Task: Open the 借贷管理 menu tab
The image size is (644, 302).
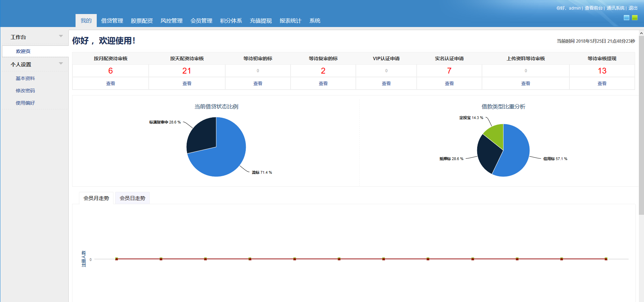Action: pos(112,21)
